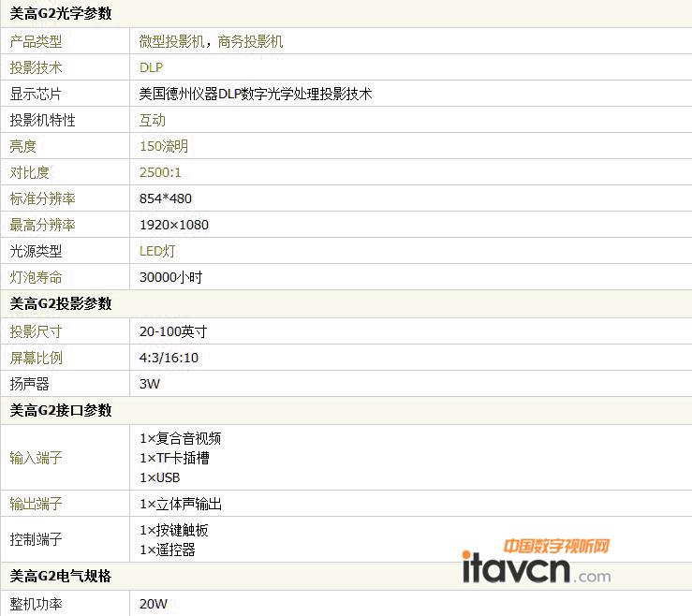Viewport: 692px width, 616px height.
Task: Click the 输出端子 label link
Action: pyautogui.click(x=36, y=504)
